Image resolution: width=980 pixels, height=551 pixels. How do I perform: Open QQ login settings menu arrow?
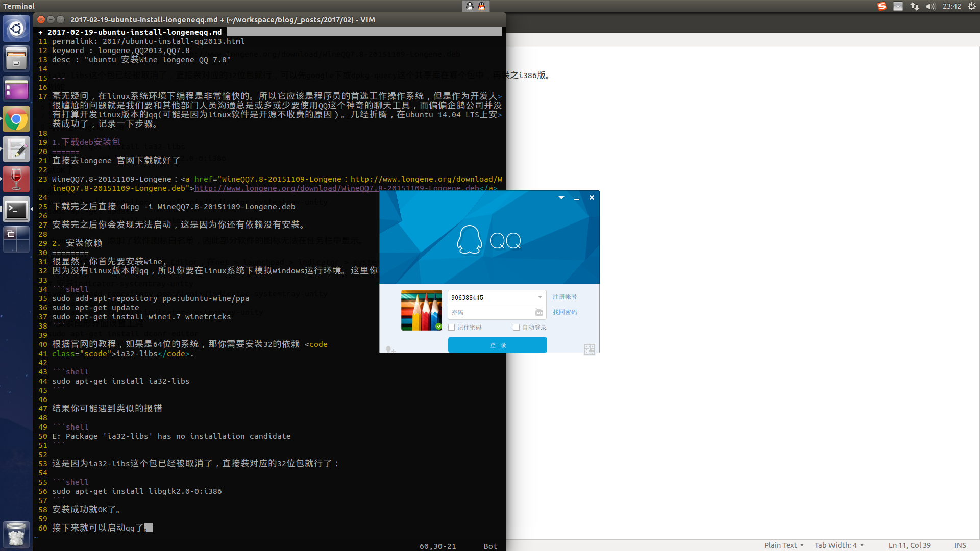(561, 198)
